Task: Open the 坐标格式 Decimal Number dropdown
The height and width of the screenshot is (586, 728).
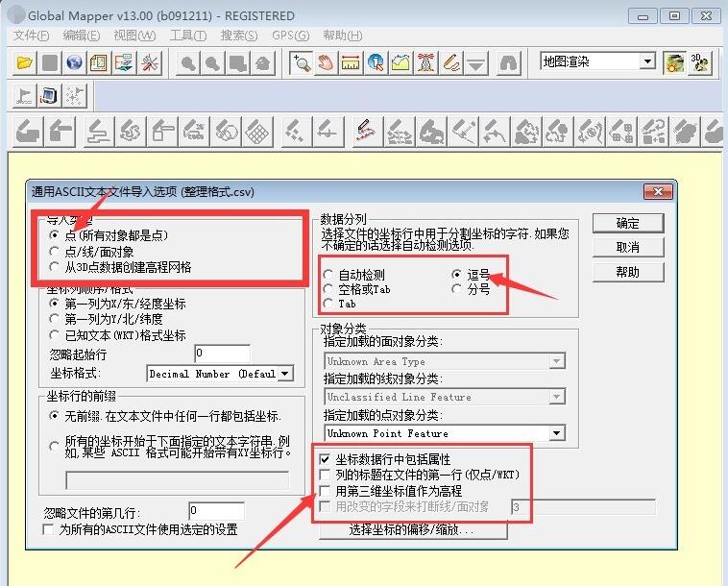Action: point(221,374)
